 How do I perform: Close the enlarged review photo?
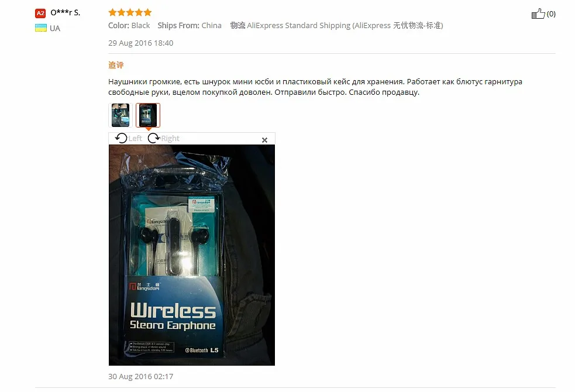click(264, 140)
